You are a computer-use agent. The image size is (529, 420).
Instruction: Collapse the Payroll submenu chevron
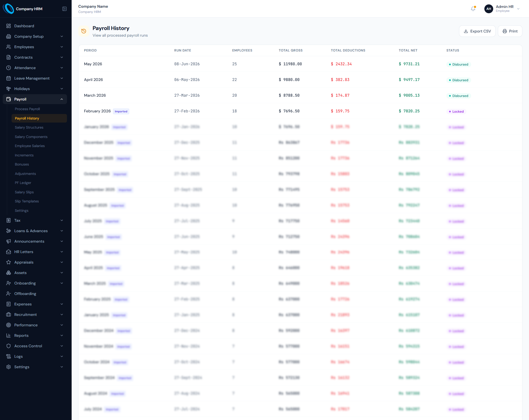pos(62,99)
